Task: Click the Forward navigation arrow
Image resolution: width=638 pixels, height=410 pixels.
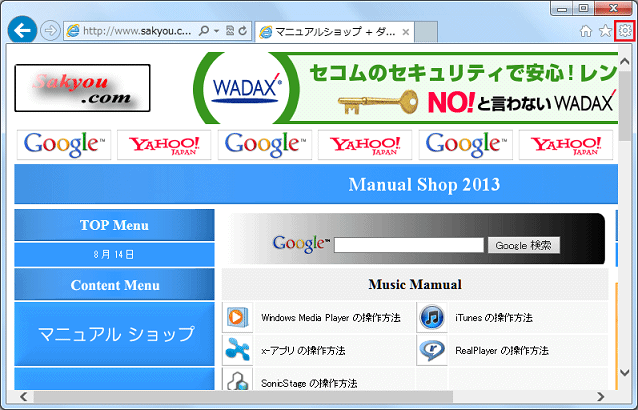Action: click(50, 31)
